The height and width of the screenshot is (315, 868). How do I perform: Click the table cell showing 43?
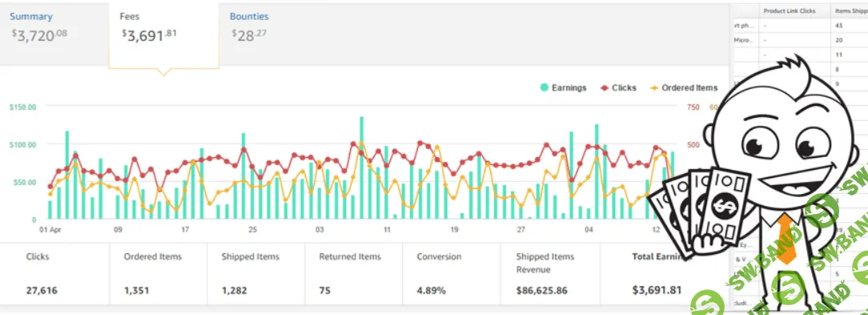click(838, 26)
